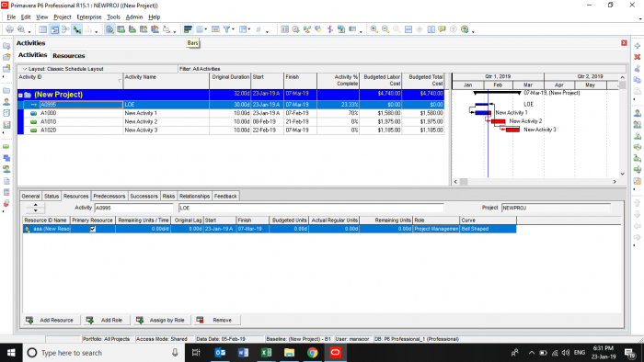The image size is (644, 362).
Task: Click the Budgeted Total Cost column header
Action: point(423,81)
